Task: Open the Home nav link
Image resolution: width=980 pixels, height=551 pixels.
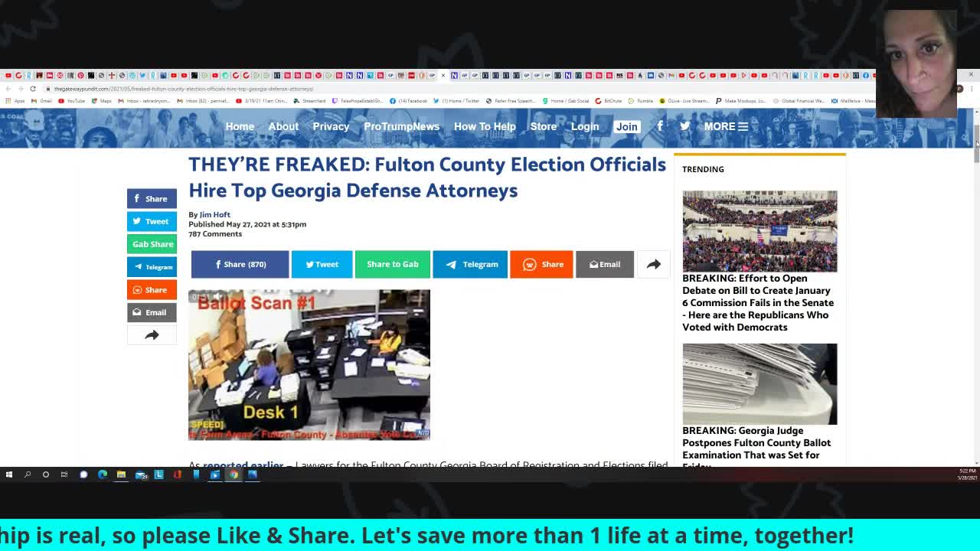Action: [x=240, y=126]
